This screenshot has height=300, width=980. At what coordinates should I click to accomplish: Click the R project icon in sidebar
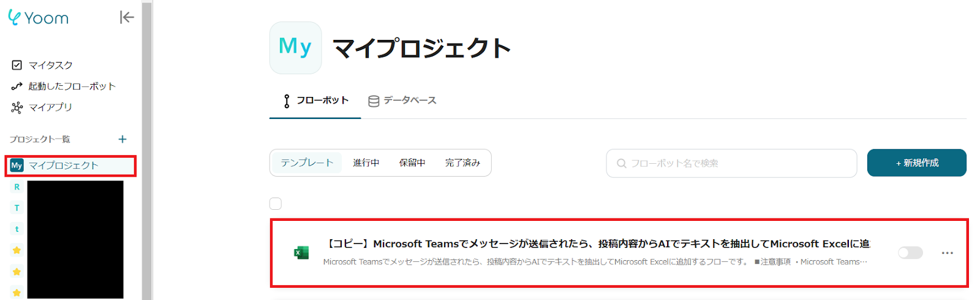coord(17,187)
